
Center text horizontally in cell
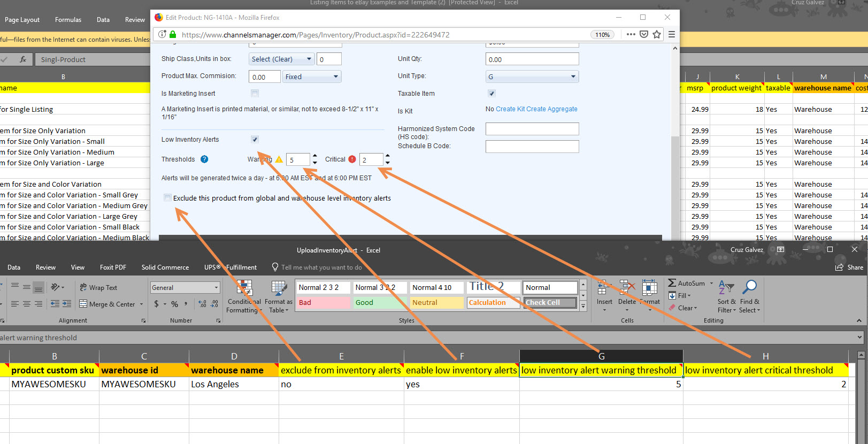[27, 304]
